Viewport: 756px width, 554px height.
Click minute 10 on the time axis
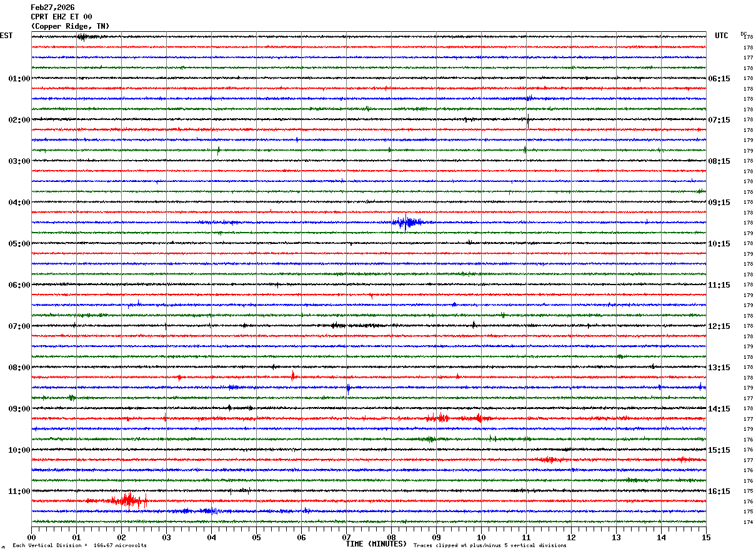pyautogui.click(x=481, y=537)
